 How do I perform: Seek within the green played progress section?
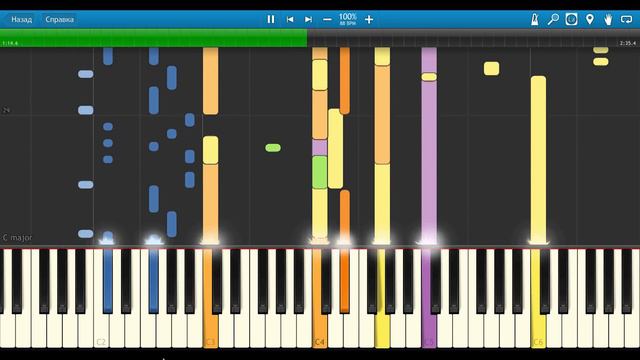(x=153, y=38)
